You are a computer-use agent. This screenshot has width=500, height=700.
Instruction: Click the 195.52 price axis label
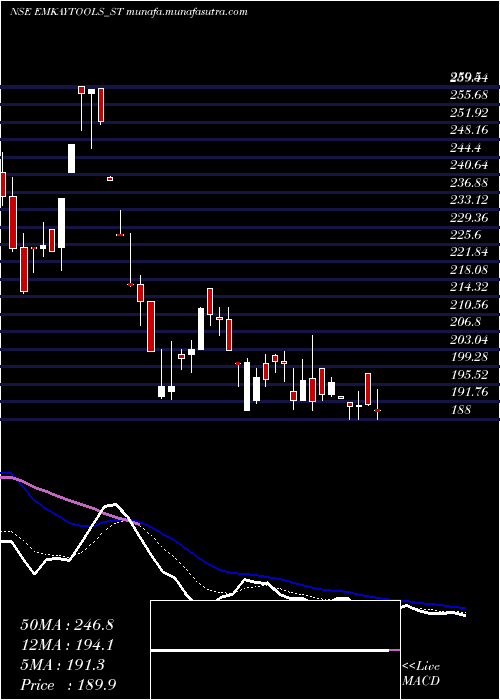468,375
